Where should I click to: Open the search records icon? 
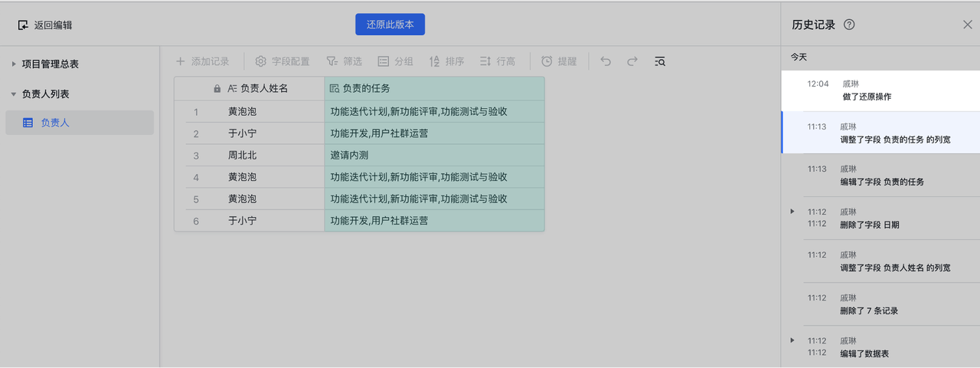point(660,61)
